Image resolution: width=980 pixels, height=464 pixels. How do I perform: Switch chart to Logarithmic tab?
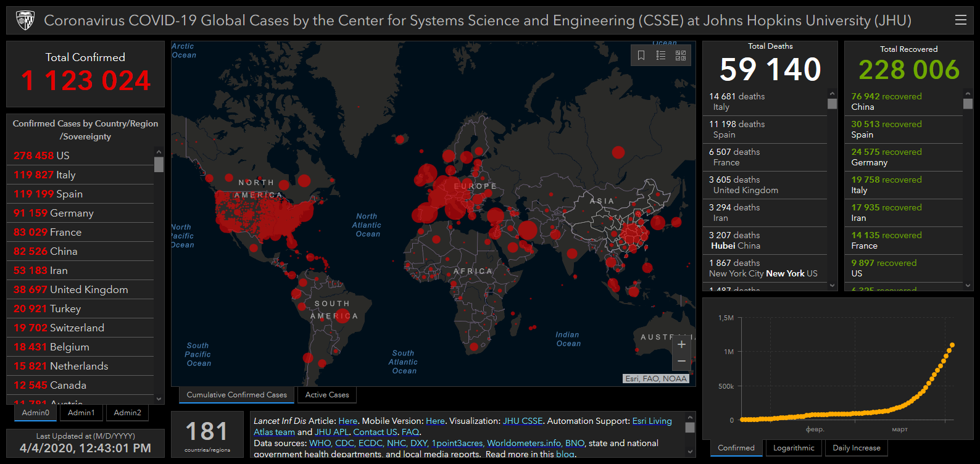tap(794, 448)
